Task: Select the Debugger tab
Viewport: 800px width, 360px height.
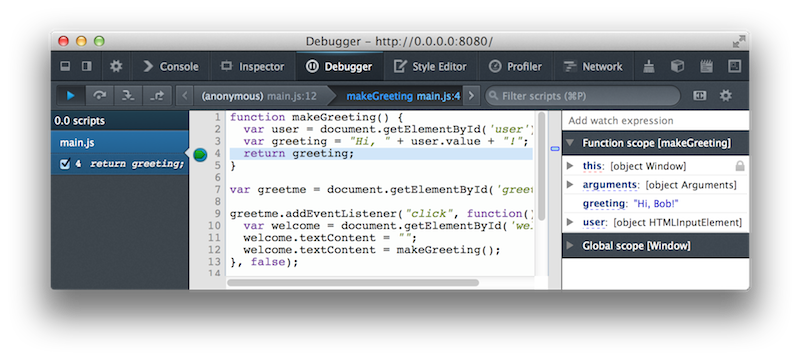Action: point(339,66)
